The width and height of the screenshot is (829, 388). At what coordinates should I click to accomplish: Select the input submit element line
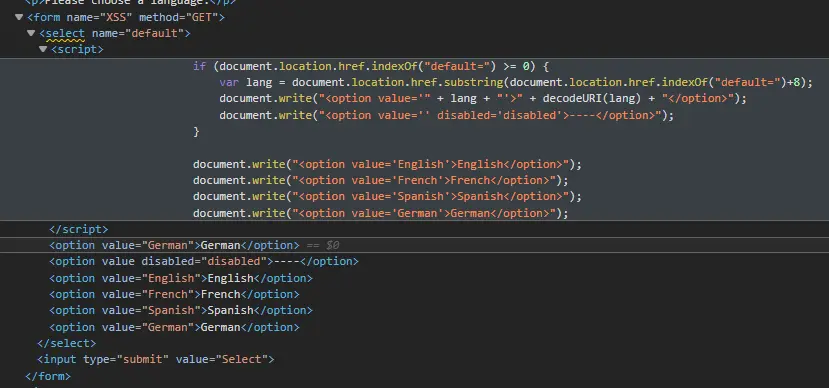coord(155,359)
